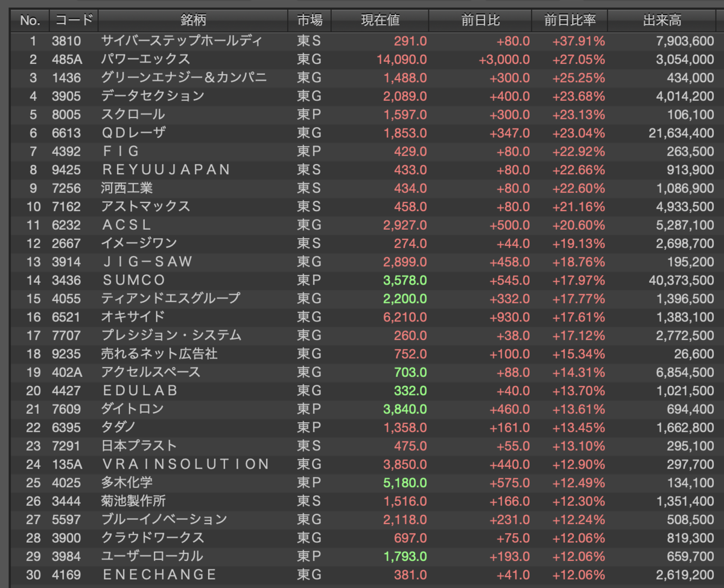Select the ＳＵＭＣＯ stock name
Viewport: 724px width, 588px height.
tap(133, 280)
